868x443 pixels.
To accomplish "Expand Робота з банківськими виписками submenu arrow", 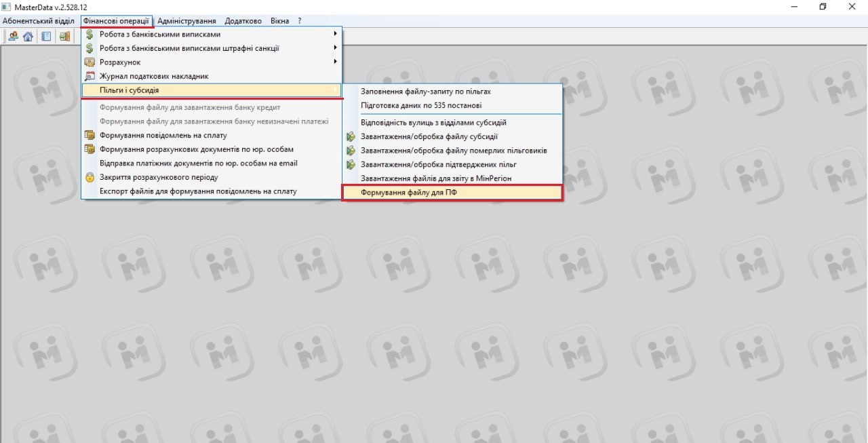I will [x=335, y=34].
